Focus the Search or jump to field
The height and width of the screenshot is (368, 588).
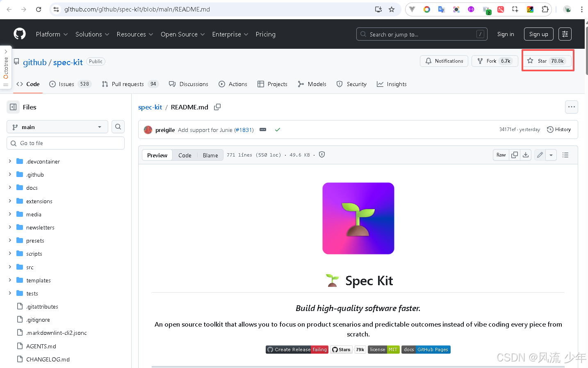click(422, 34)
